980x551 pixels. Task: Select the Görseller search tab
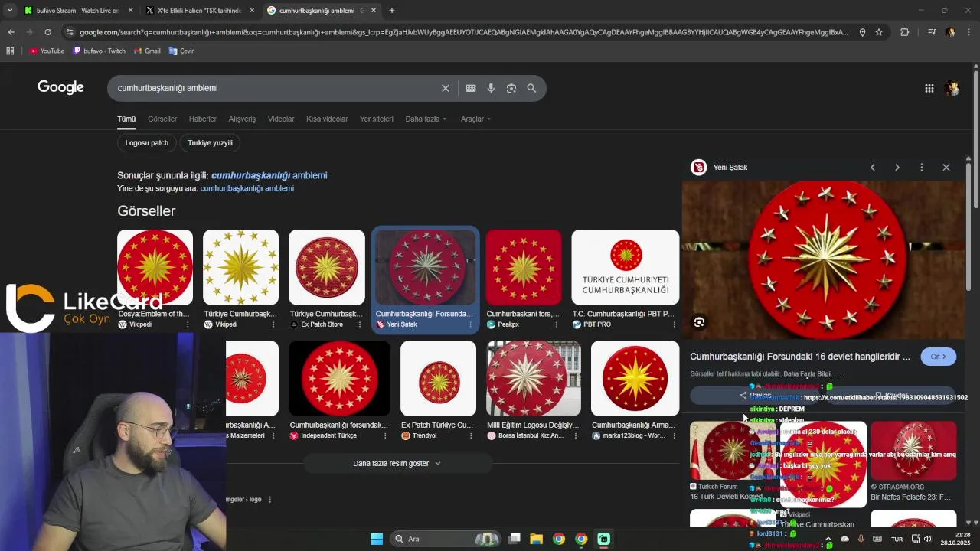click(x=162, y=119)
